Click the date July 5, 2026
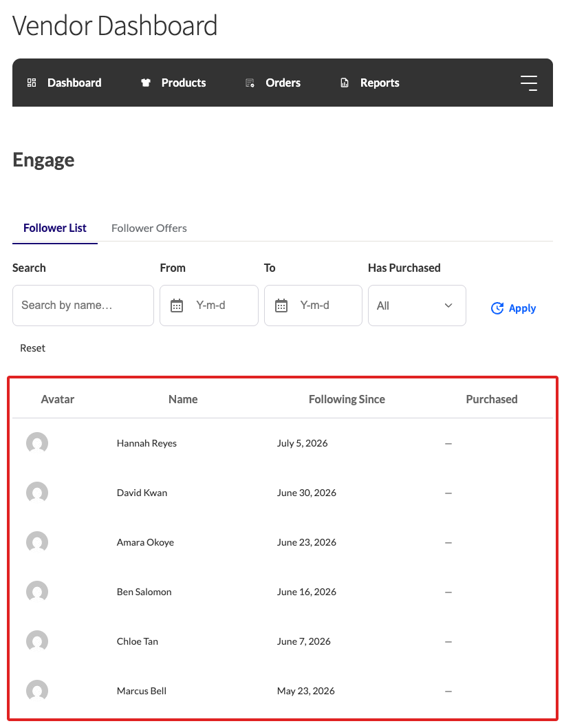 click(302, 443)
